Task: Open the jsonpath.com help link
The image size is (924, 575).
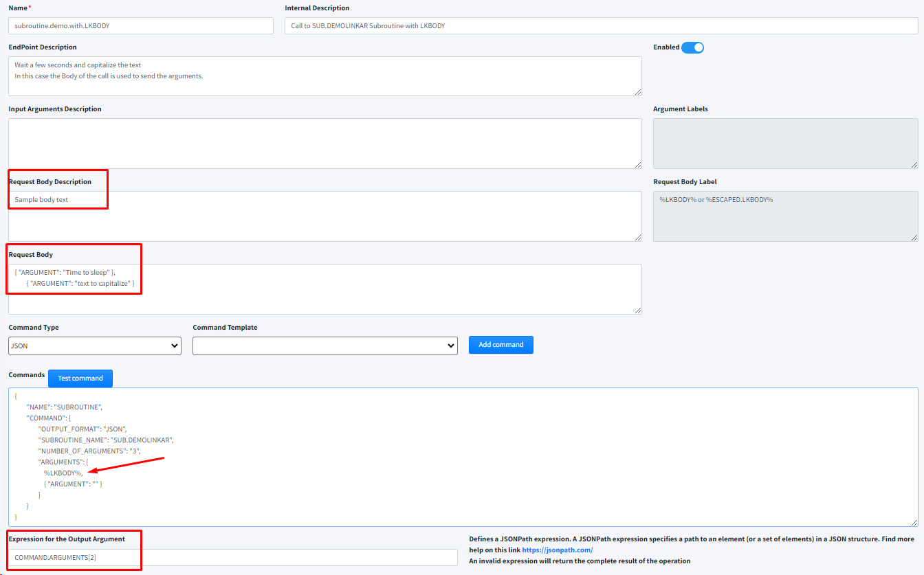Action: [557, 550]
